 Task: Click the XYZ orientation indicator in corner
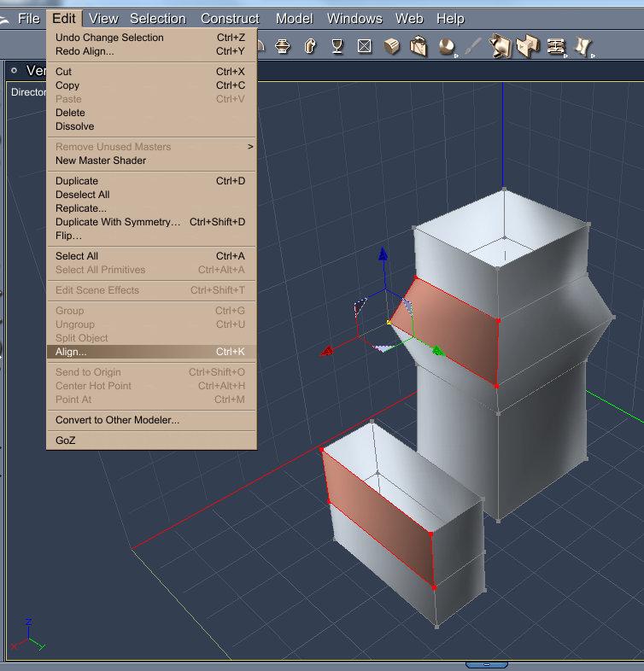pos(28,635)
